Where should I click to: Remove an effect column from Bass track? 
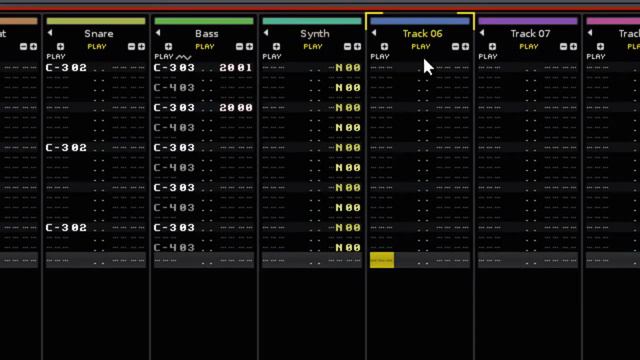239,47
